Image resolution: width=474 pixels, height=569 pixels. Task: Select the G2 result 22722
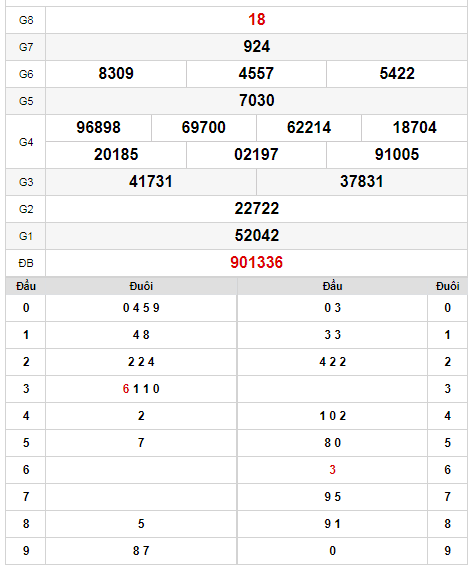[x=257, y=209]
